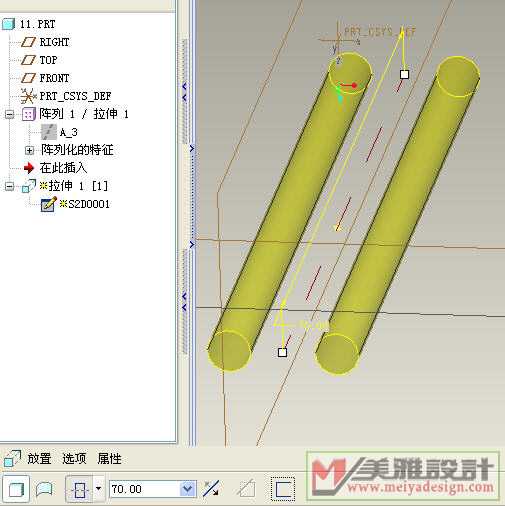Image resolution: width=505 pixels, height=506 pixels.
Task: Open the 属性 tab
Action: (x=109, y=459)
